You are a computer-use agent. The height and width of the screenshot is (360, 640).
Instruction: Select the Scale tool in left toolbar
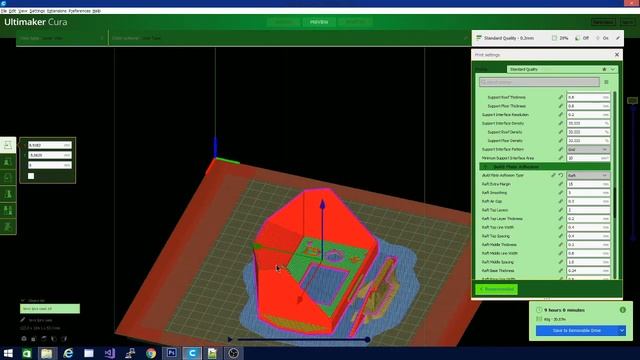pos(8,162)
